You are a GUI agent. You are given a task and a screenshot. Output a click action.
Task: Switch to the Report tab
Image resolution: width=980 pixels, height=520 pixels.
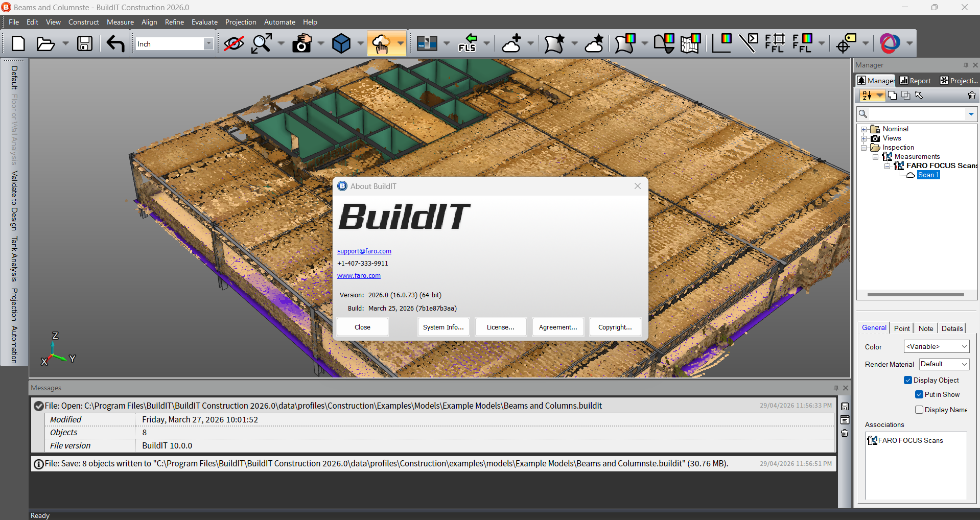[x=916, y=81]
